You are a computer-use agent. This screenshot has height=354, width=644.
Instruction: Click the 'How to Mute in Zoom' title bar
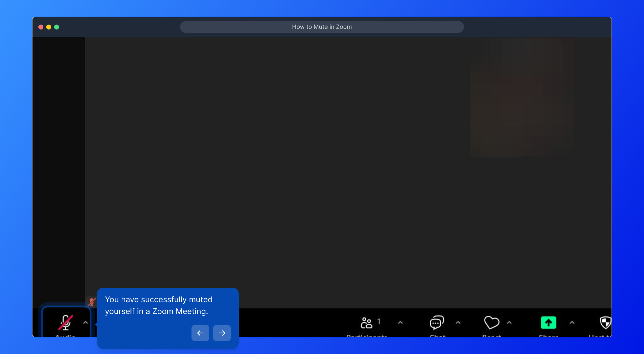tap(322, 27)
